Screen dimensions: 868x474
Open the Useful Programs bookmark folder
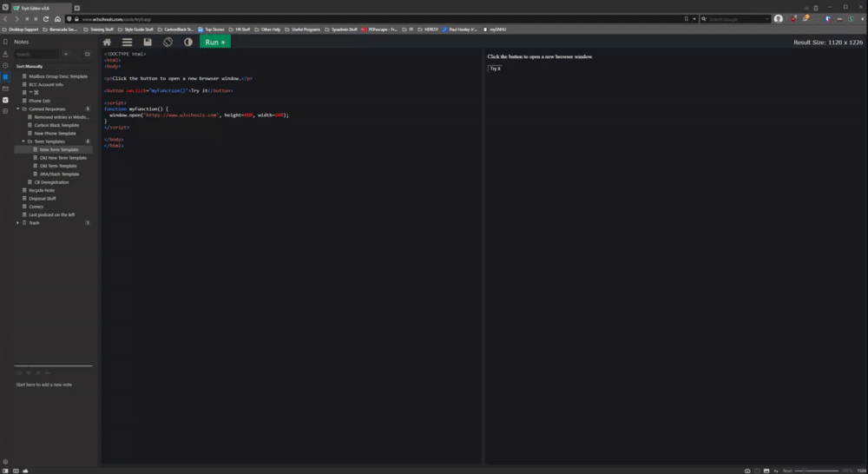click(302, 30)
